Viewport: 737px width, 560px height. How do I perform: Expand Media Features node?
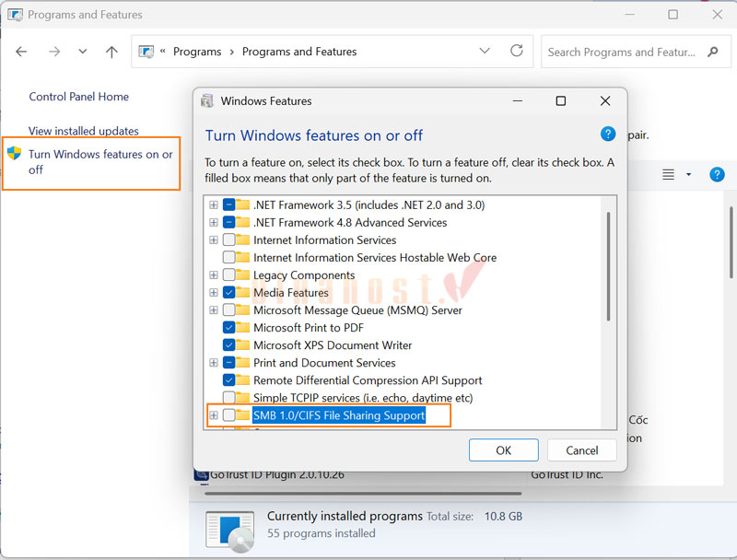click(214, 293)
